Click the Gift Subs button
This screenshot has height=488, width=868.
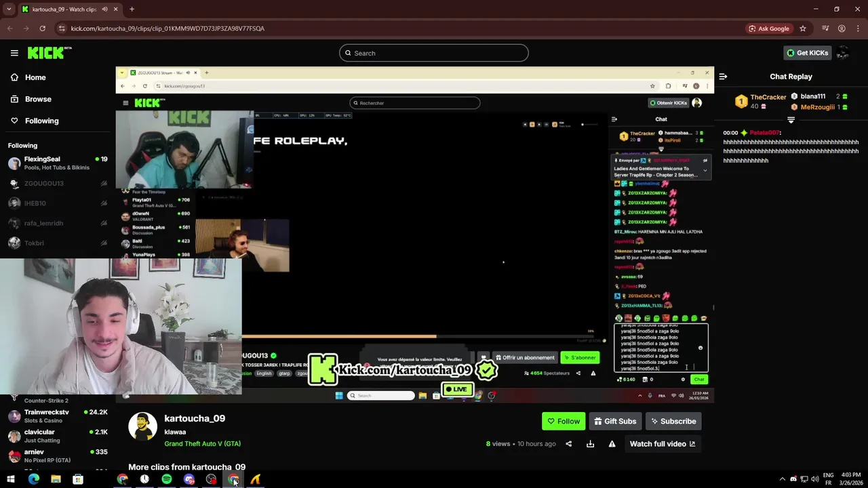[615, 421]
